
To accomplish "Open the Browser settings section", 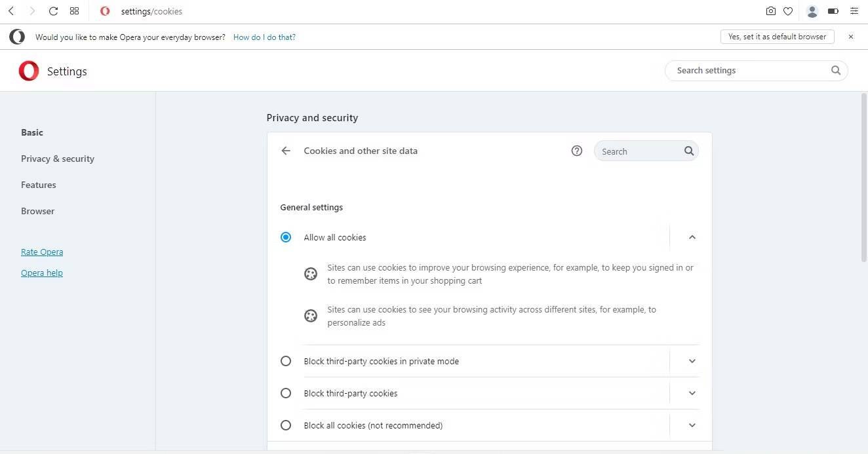I will coord(37,211).
